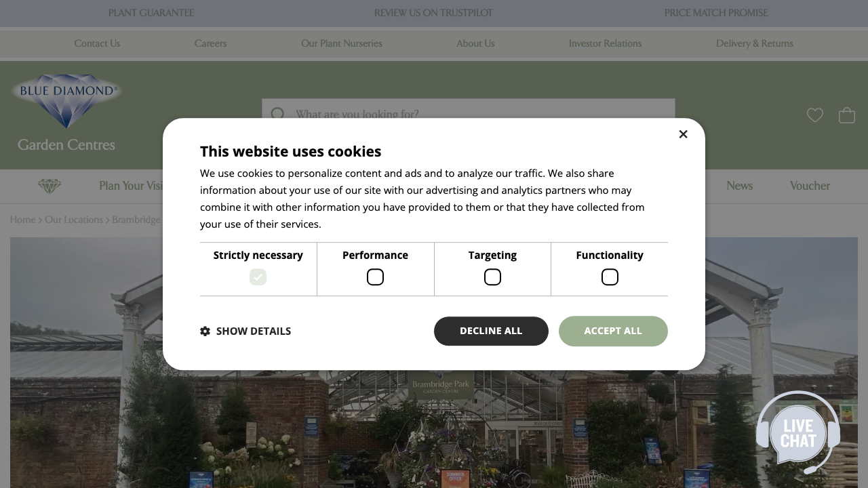Enable Performance cookies checkbox
Screen dimensions: 868x488
click(375, 277)
